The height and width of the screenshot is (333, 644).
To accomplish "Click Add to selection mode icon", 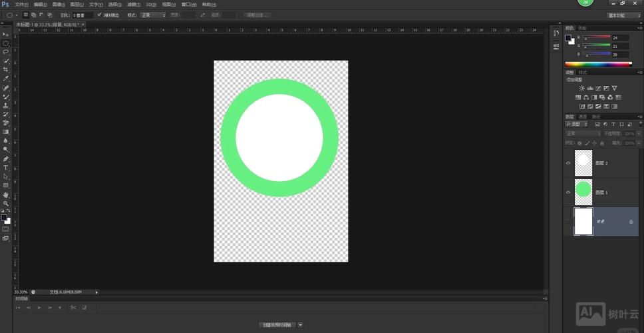I will click(x=34, y=15).
